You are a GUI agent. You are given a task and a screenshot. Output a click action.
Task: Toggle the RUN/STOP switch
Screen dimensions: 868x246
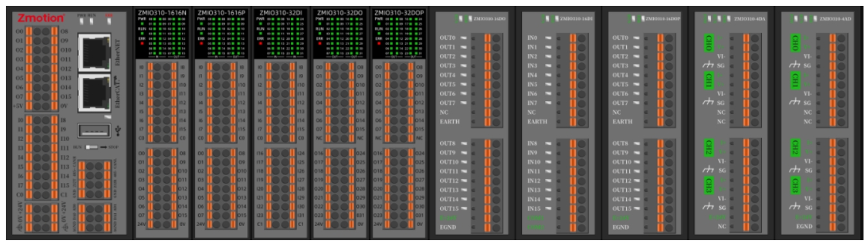pyautogui.click(x=93, y=147)
